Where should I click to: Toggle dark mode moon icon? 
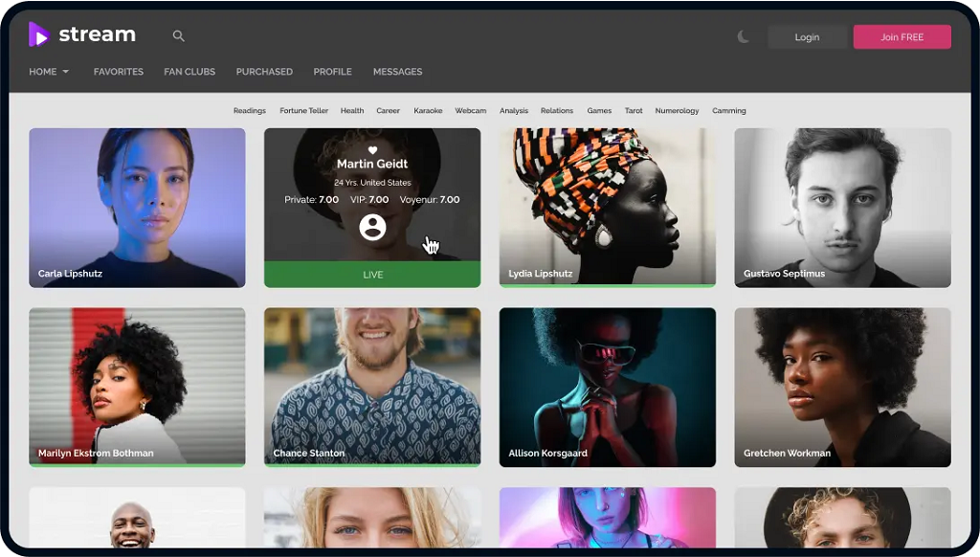pyautogui.click(x=743, y=37)
